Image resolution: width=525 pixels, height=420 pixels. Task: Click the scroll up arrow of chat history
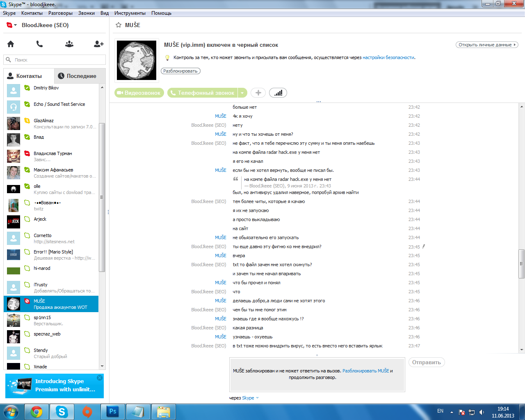(522, 107)
